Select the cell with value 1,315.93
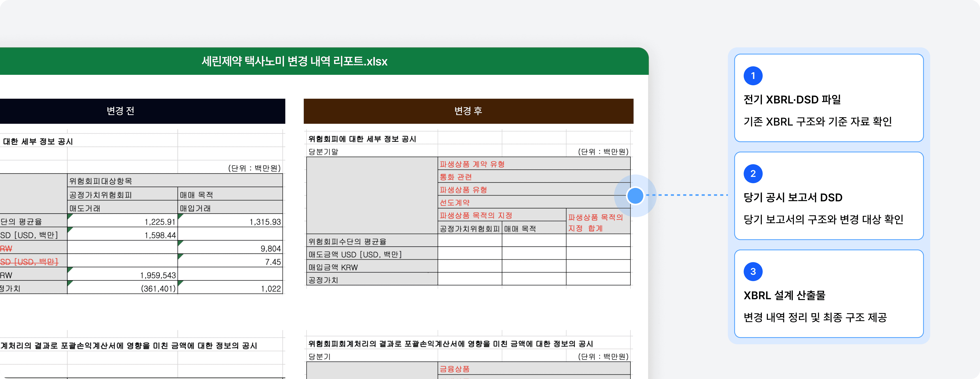This screenshot has width=980, height=379. point(230,220)
